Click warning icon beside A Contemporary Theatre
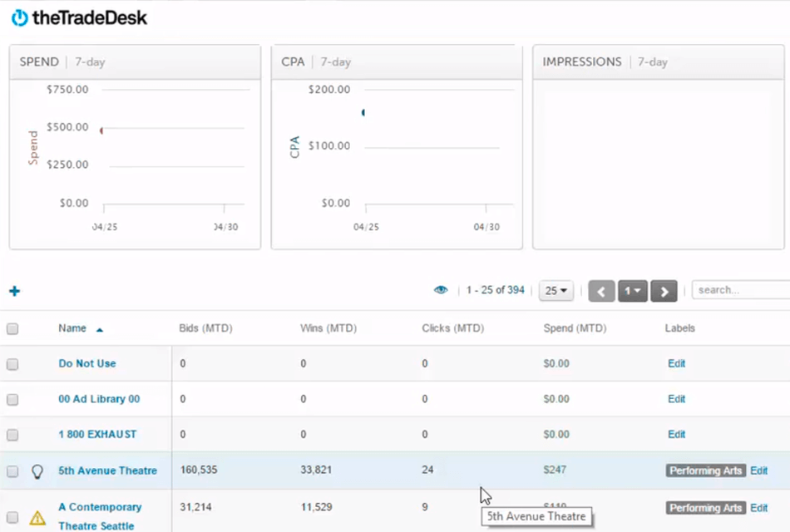Viewport: 790px width, 532px height. coord(37,517)
